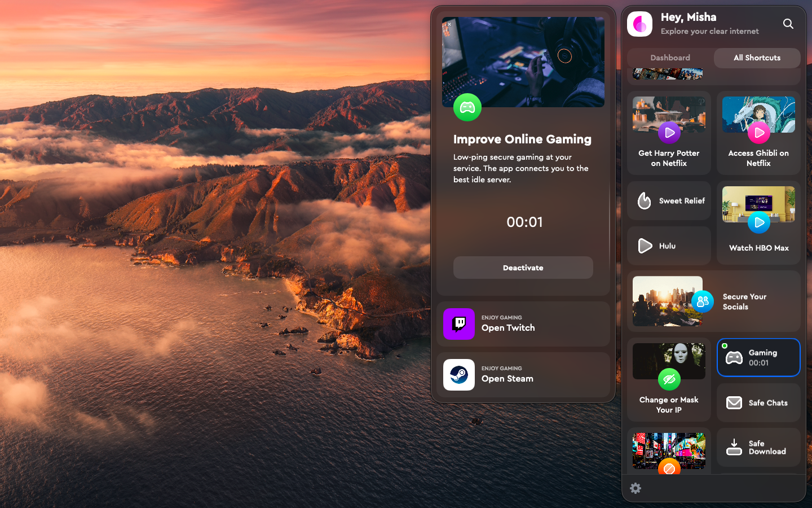Click the ClearVPN app logo icon
This screenshot has width=812, height=508.
coord(639,24)
